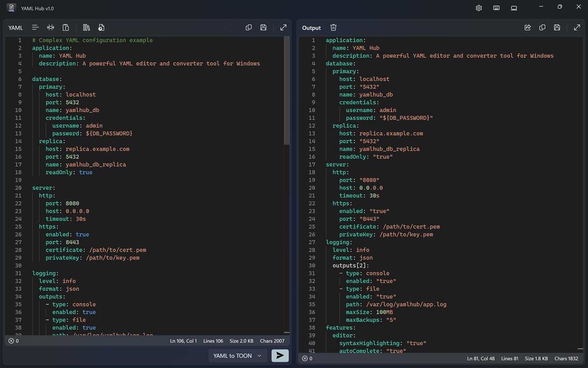Click 'Chars 2007' in status bar
This screenshot has height=368, width=588.
tap(272, 341)
